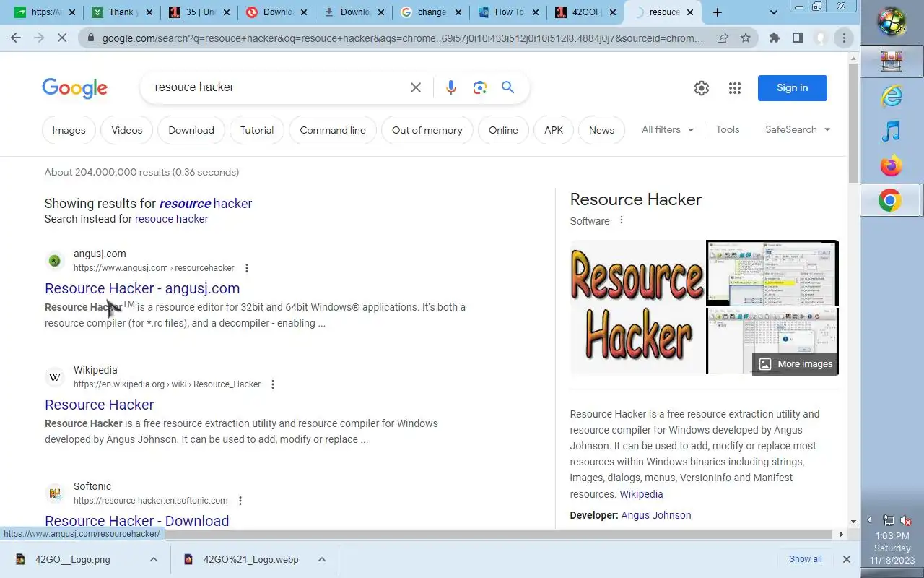Open the Wikipedia Resource Hacker result
The image size is (924, 578).
point(100,405)
